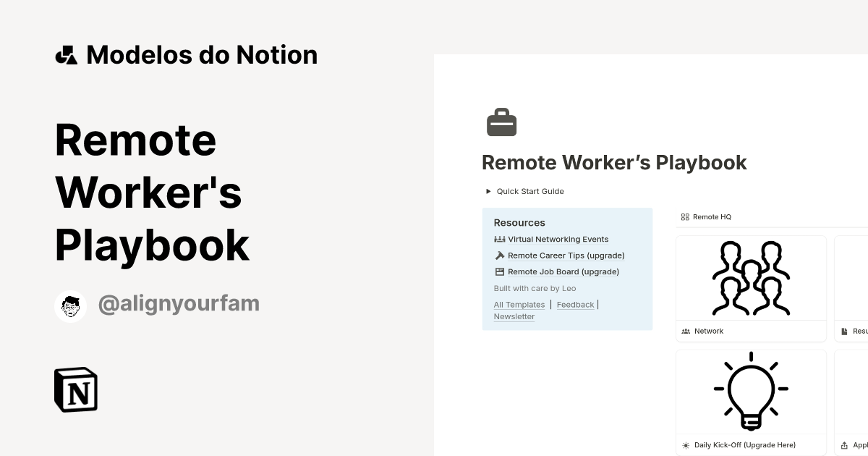The image size is (868, 456).
Task: Click the people icon beside Virtual Networking Events
Action: [499, 239]
